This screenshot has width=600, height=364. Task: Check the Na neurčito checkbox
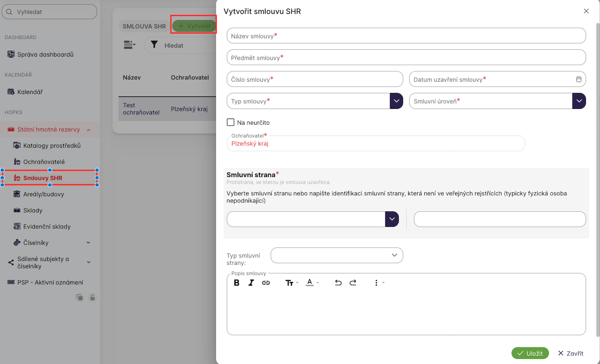coord(231,123)
